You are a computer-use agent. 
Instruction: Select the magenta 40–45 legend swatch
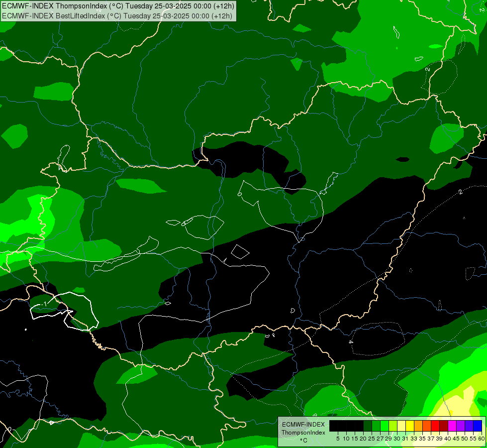(452, 426)
